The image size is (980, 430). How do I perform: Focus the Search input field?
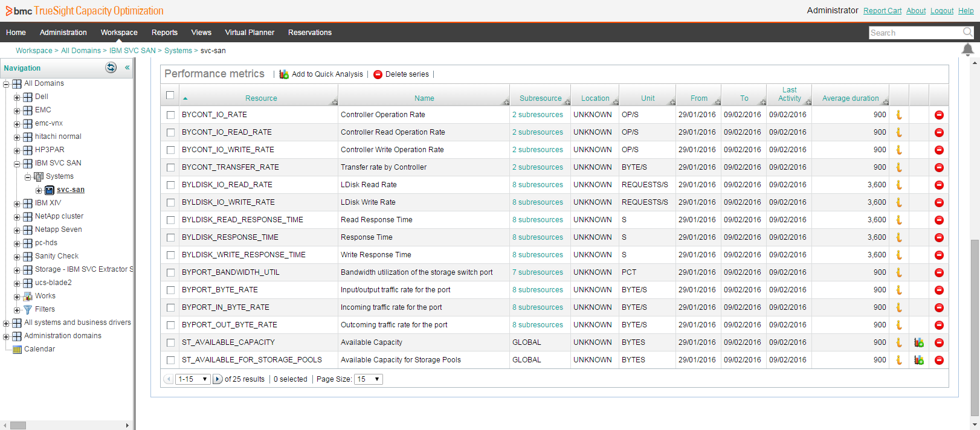(x=915, y=33)
